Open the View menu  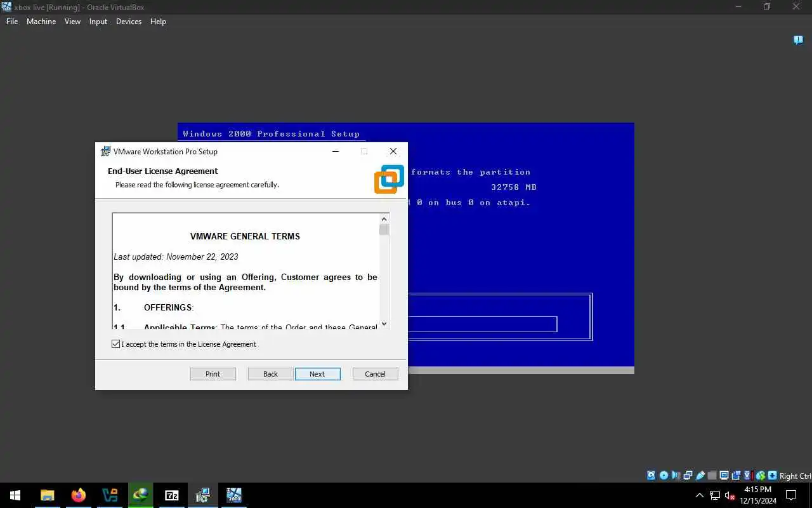pos(72,22)
